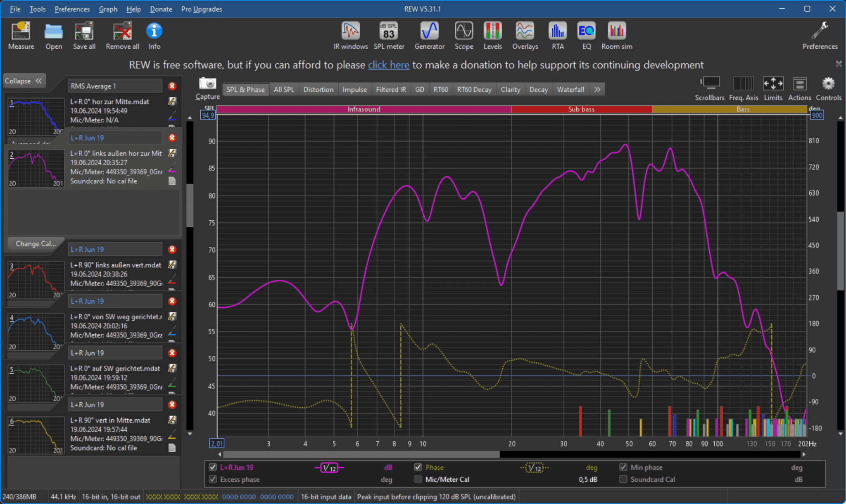Collapse the measurements panel

coord(24,81)
